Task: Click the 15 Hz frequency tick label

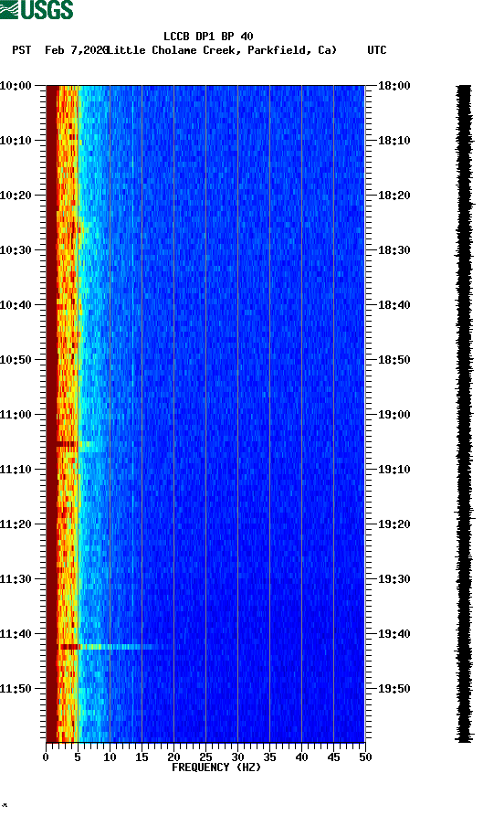Action: (x=142, y=757)
